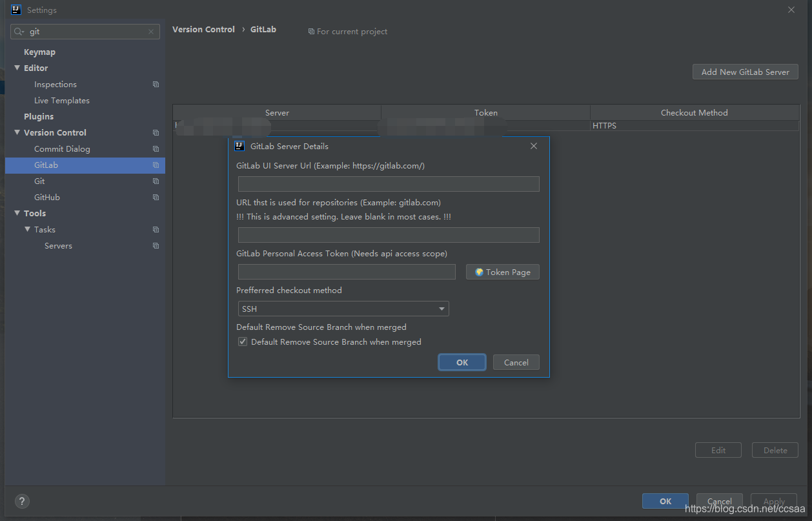The width and height of the screenshot is (812, 521).
Task: Click IntelliJ logo in Settings title bar
Action: 16,10
